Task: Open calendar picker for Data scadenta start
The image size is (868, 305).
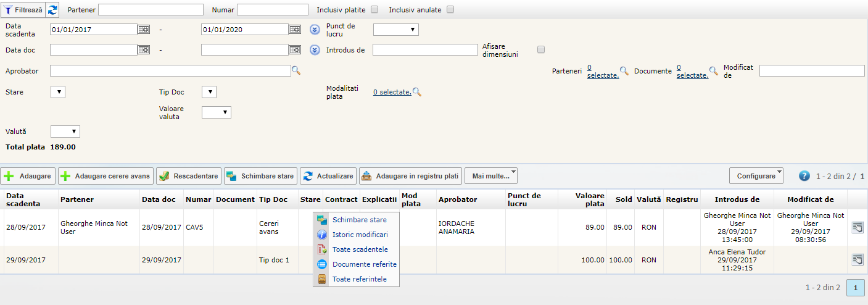Action: click(x=144, y=29)
